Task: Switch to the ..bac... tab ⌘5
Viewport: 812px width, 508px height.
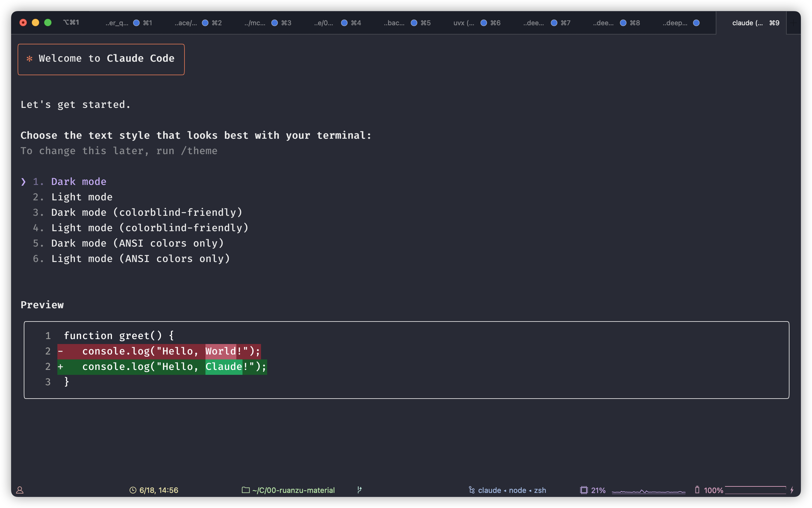Action: pos(394,23)
